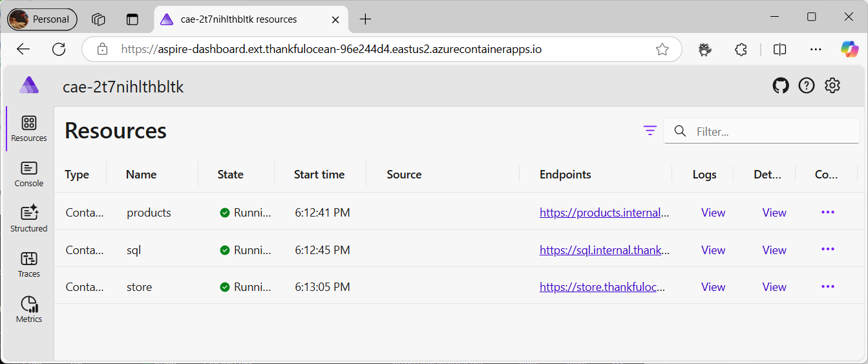Open the Resources page in sidebar
The width and height of the screenshot is (868, 364).
[x=29, y=129]
